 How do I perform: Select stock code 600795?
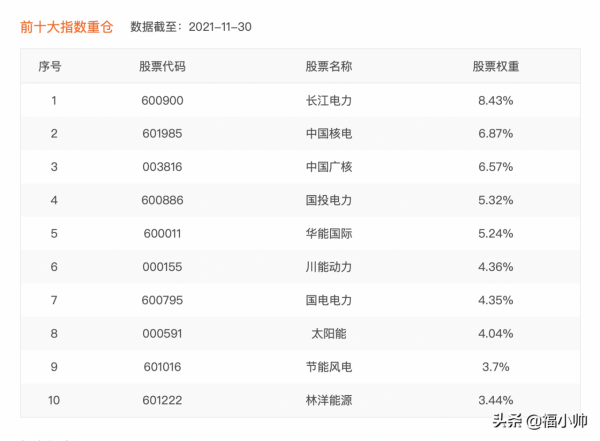point(163,300)
